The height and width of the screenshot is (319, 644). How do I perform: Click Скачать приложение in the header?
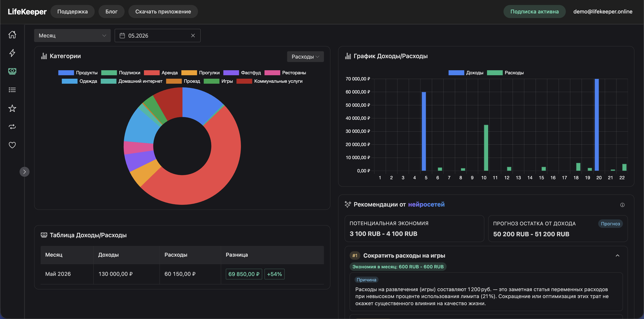click(x=163, y=12)
